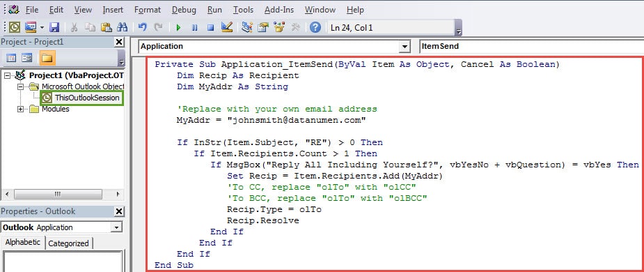The width and height of the screenshot is (644, 272).
Task: Click the Save project icon
Action: 54,28
